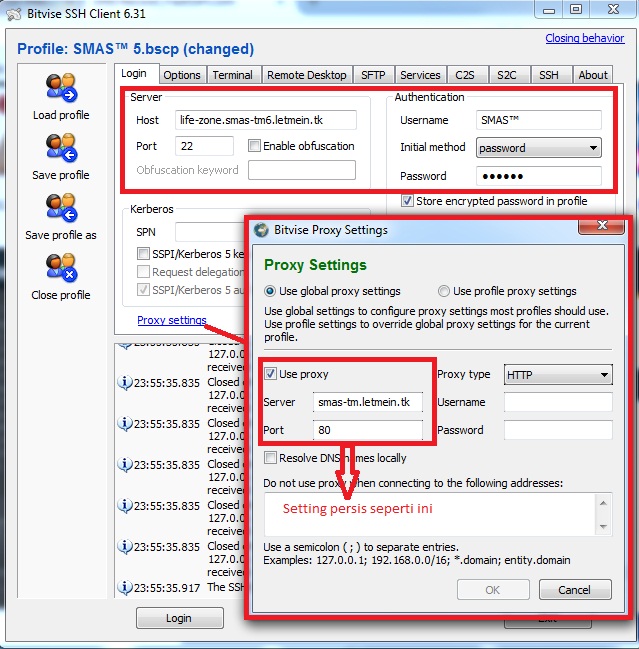This screenshot has height=649, width=639.
Task: Click info icon of 23:55:35.917 log entry
Action: pyautogui.click(x=125, y=587)
